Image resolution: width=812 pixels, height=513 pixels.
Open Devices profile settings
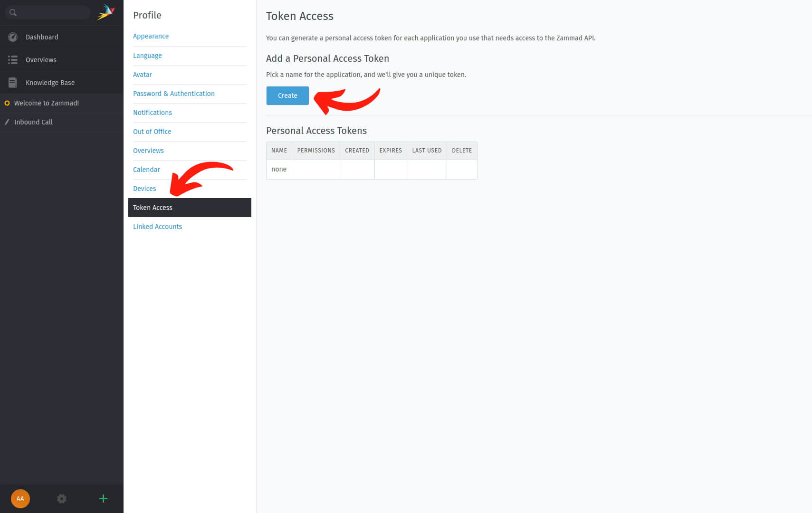pyautogui.click(x=144, y=189)
